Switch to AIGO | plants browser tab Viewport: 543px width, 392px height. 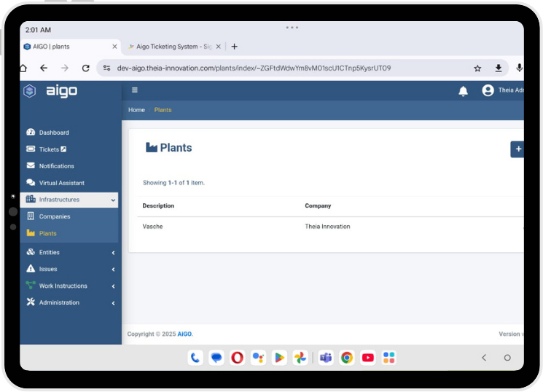(70, 47)
